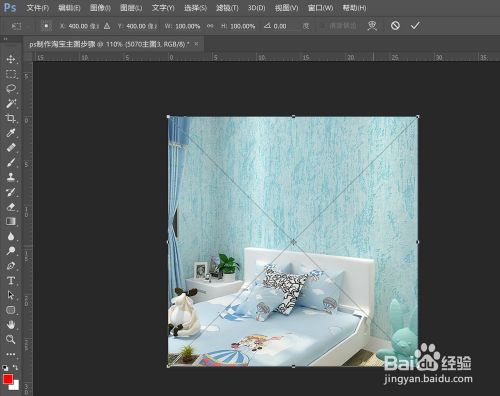Select the Hand tool
Viewport: 500px width, 396px height.
click(x=11, y=325)
